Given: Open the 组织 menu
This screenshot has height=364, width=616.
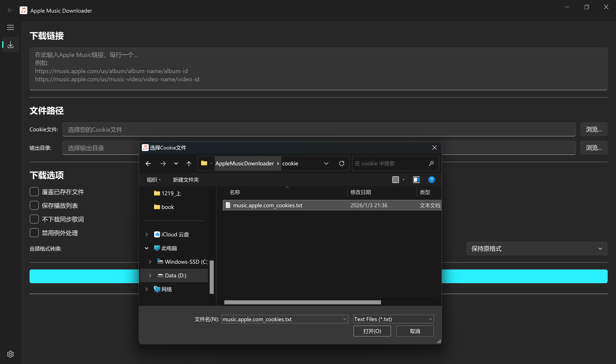Looking at the screenshot, I should (154, 180).
